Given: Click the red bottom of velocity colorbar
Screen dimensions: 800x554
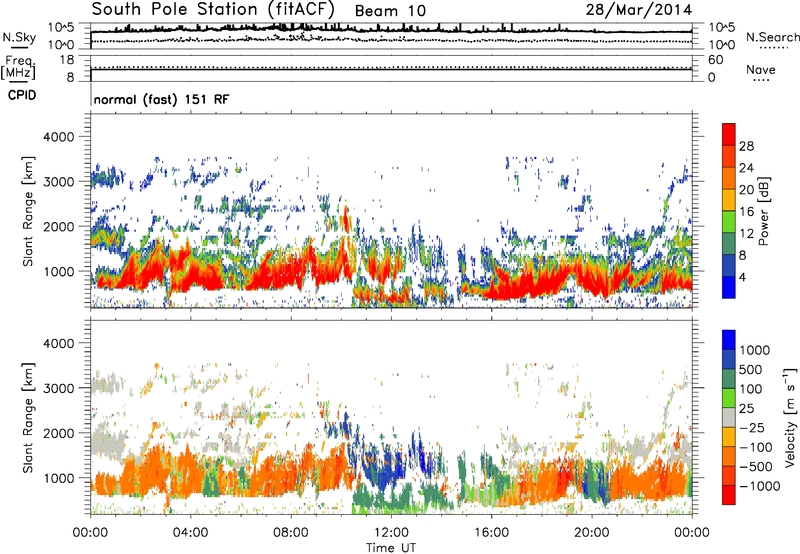Looking at the screenshot, I should click(x=729, y=495).
